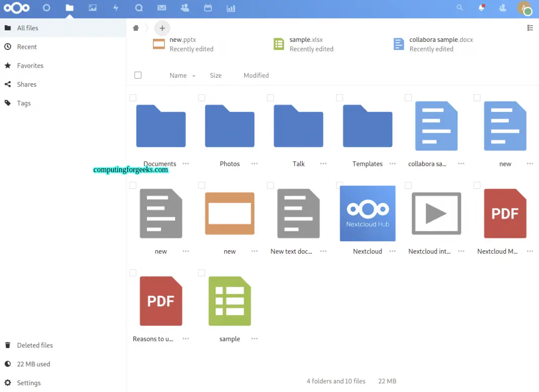Open the actions menu for the Documents folder
Screen dimensions: 539x392
tap(185, 164)
